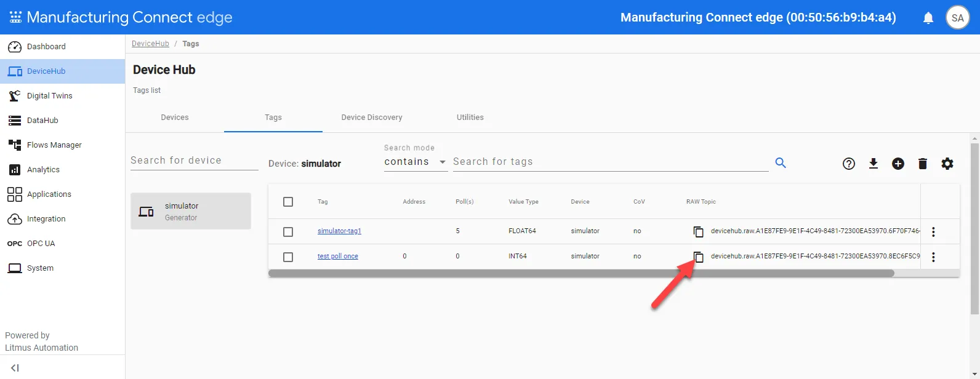Open Integration in the sidebar
980x379 pixels.
62,219
